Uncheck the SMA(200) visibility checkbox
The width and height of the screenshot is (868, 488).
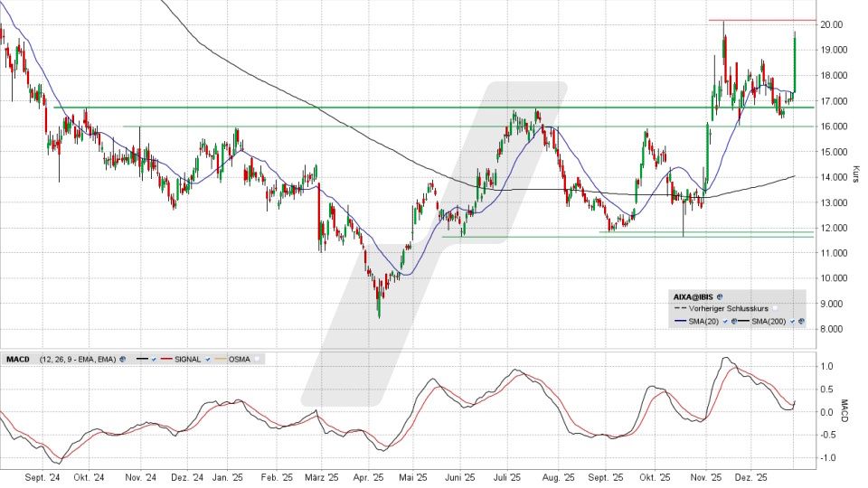pyautogui.click(x=792, y=322)
